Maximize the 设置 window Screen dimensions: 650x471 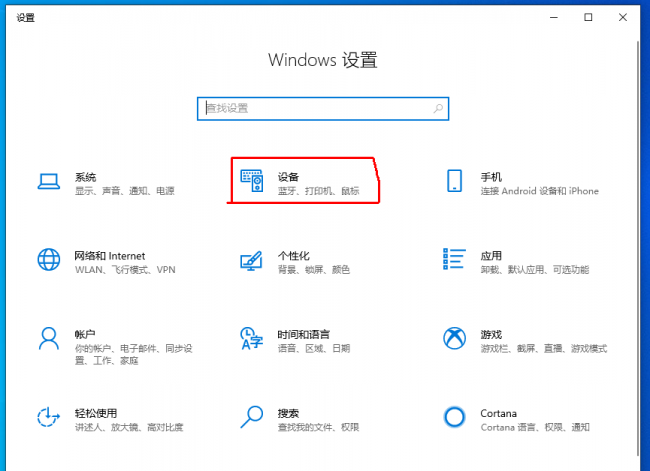pyautogui.click(x=588, y=17)
